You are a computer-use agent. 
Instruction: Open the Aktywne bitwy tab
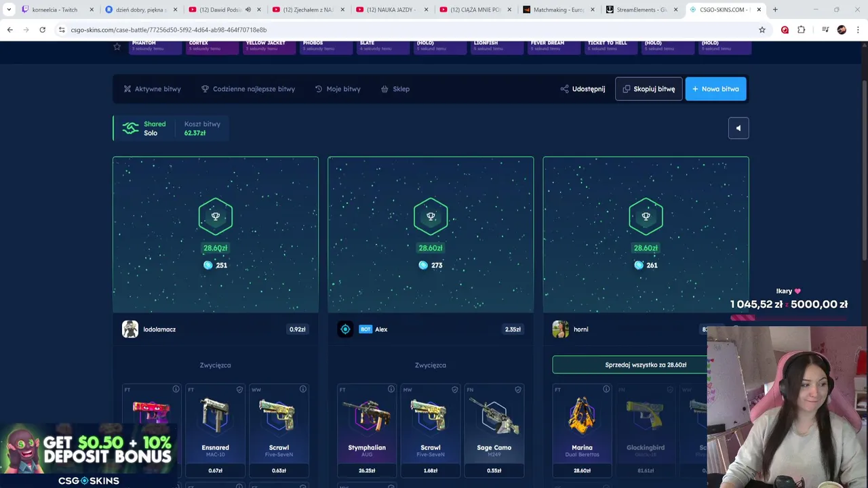(152, 89)
